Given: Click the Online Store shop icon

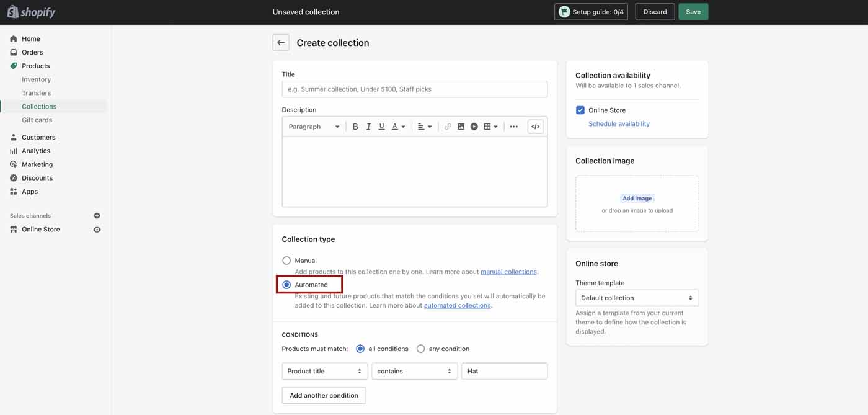Looking at the screenshot, I should point(14,230).
